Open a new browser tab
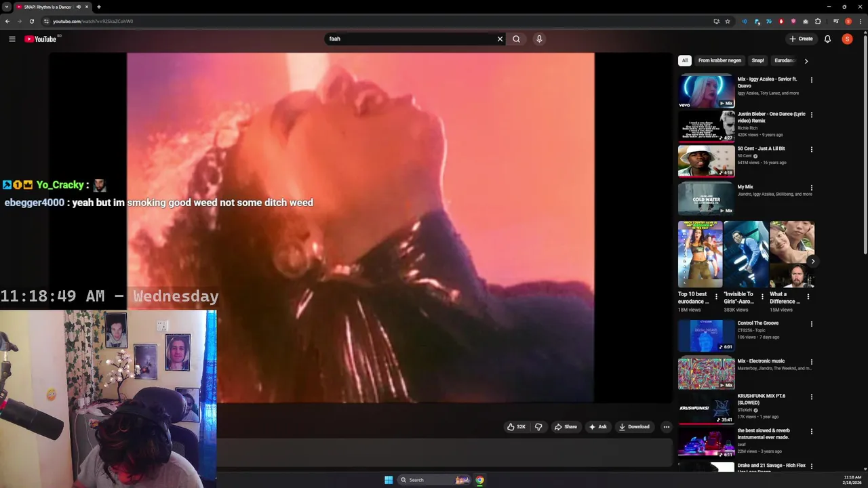Image resolution: width=868 pixels, height=488 pixels. (99, 7)
